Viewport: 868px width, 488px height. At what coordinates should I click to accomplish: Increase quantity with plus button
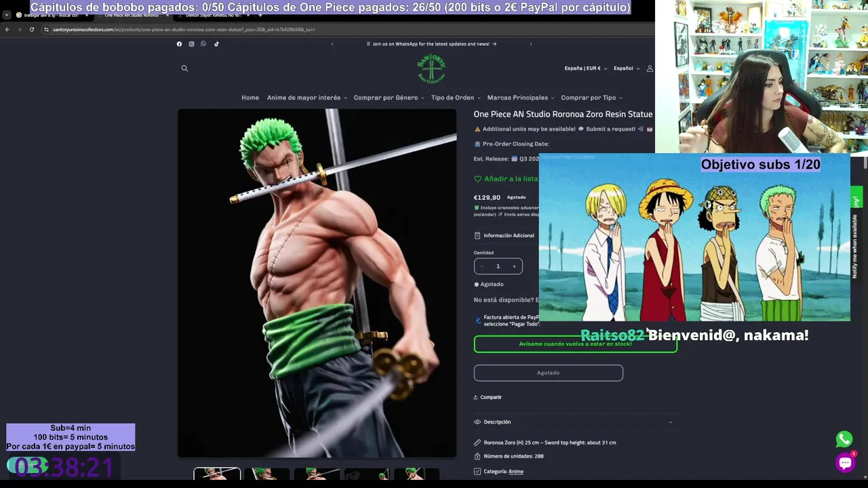514,266
